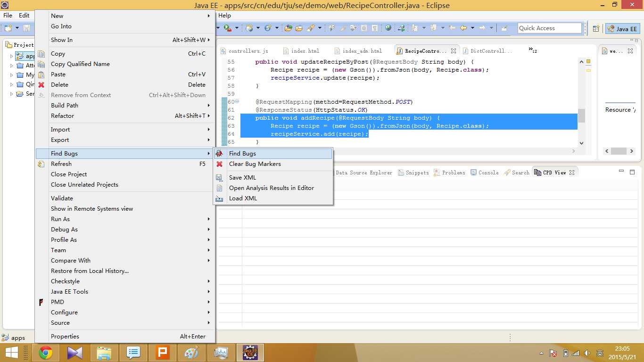The width and height of the screenshot is (644, 362).
Task: Switch to the Problems tab
Action: (450, 173)
